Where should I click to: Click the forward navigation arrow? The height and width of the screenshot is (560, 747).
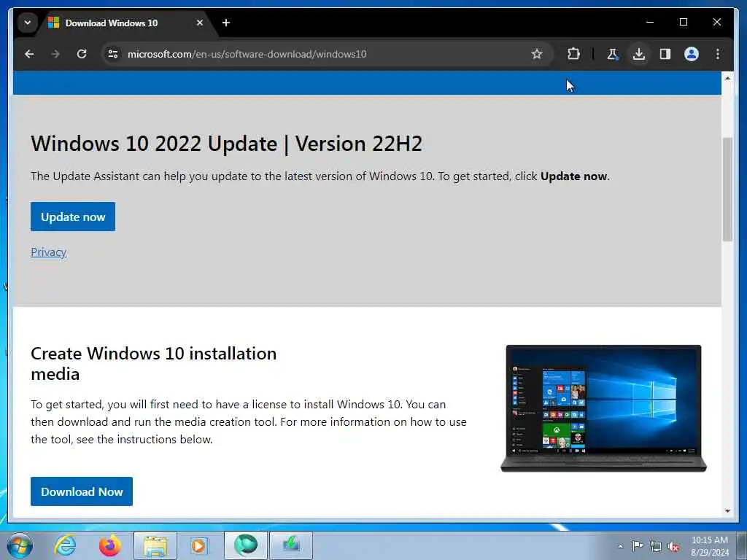[55, 54]
